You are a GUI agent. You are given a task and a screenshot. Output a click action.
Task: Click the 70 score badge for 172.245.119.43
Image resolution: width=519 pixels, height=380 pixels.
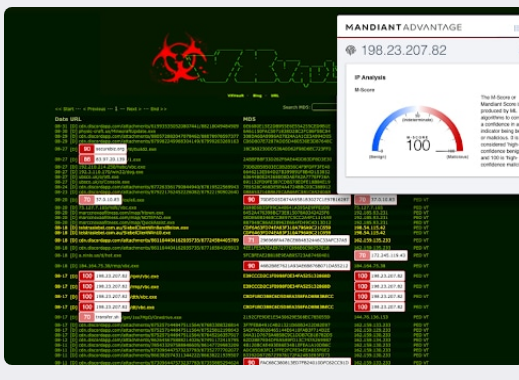[362, 255]
